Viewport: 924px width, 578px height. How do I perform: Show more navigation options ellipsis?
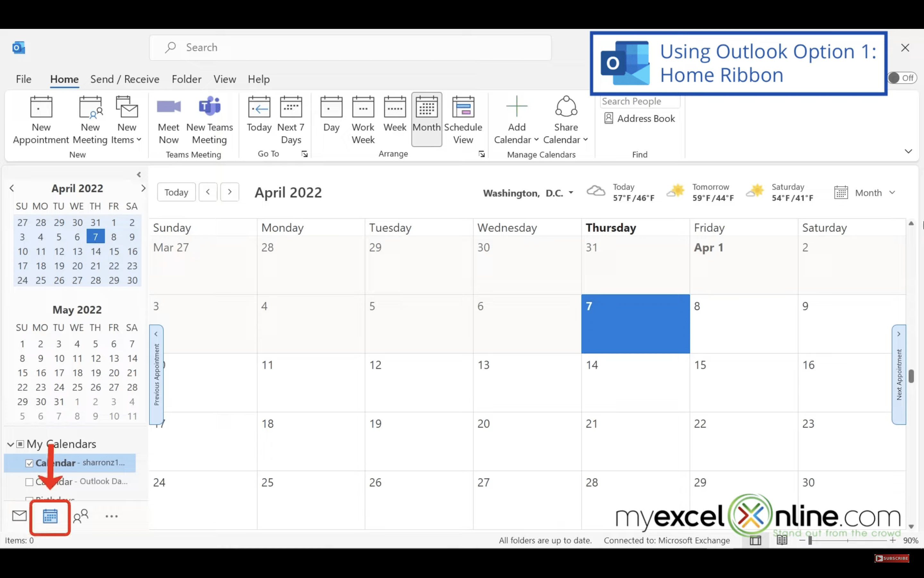click(x=112, y=516)
